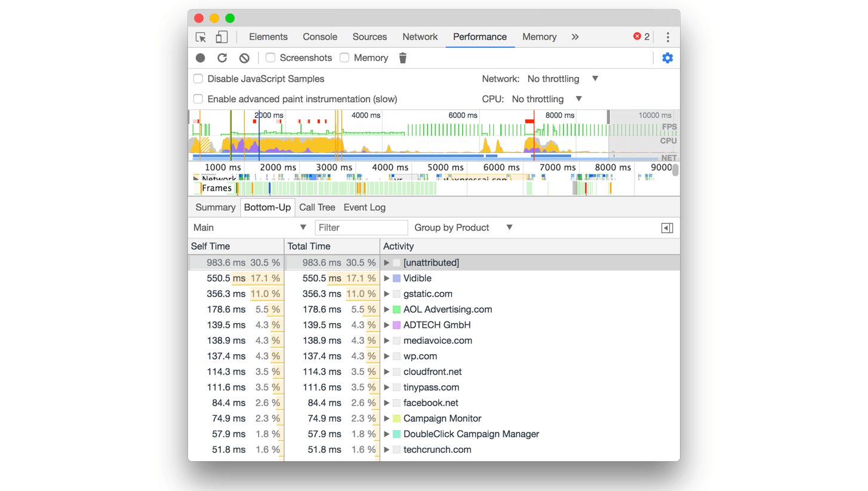Toggle the device toolbar icon
The height and width of the screenshot is (491, 868).
tap(221, 37)
